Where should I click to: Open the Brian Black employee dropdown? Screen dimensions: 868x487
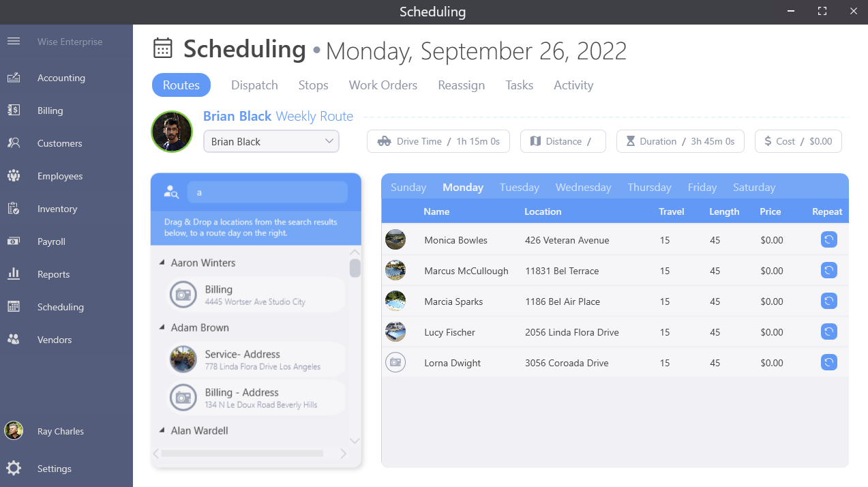tap(271, 142)
